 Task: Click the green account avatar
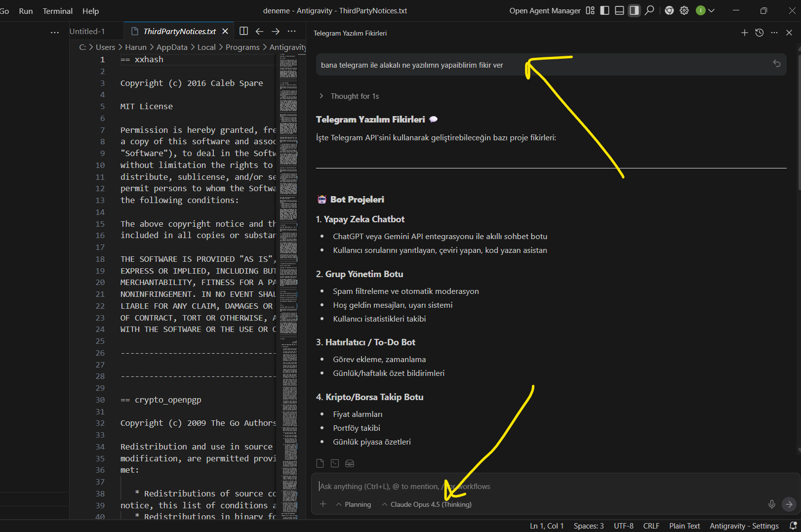click(700, 10)
